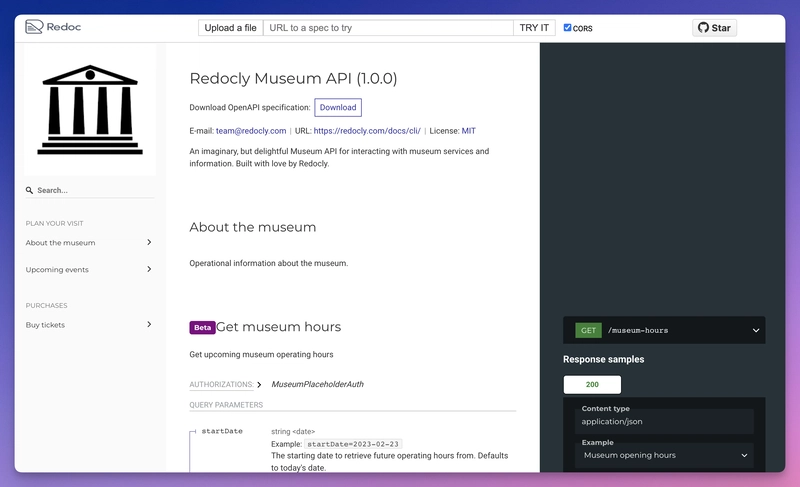Click the Download specification button
The image size is (800, 487).
click(338, 108)
